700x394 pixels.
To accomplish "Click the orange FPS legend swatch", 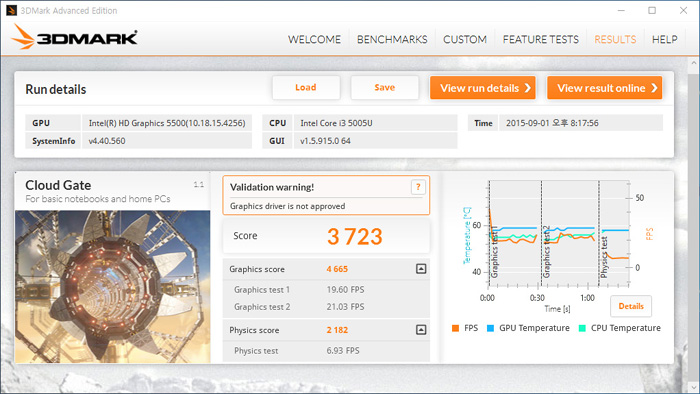I will [455, 328].
